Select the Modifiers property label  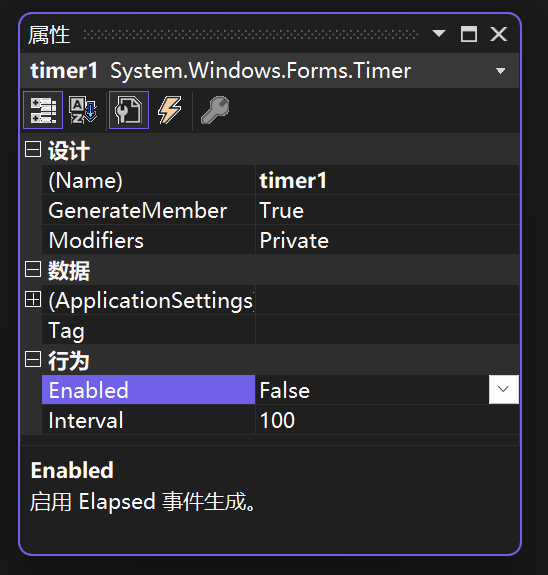[148, 240]
